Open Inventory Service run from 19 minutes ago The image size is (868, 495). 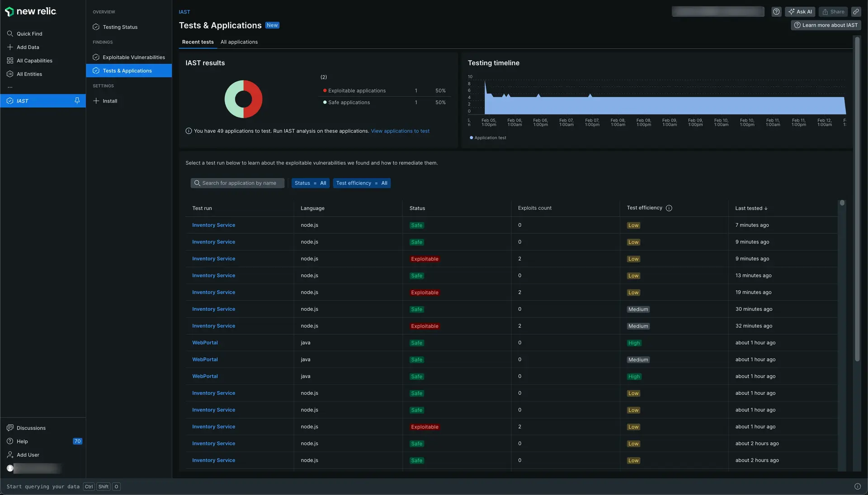coord(213,292)
